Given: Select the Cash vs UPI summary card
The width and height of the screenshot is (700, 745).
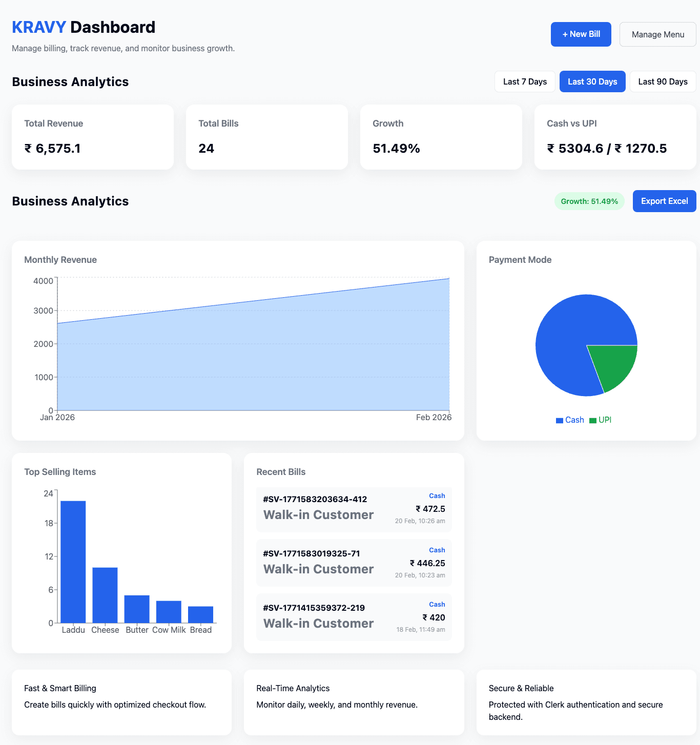Looking at the screenshot, I should (615, 137).
